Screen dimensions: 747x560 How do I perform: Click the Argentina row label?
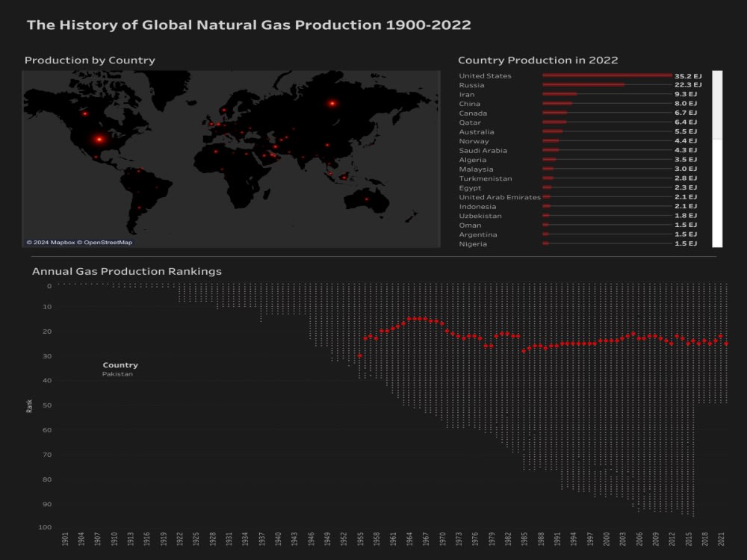[x=478, y=234]
